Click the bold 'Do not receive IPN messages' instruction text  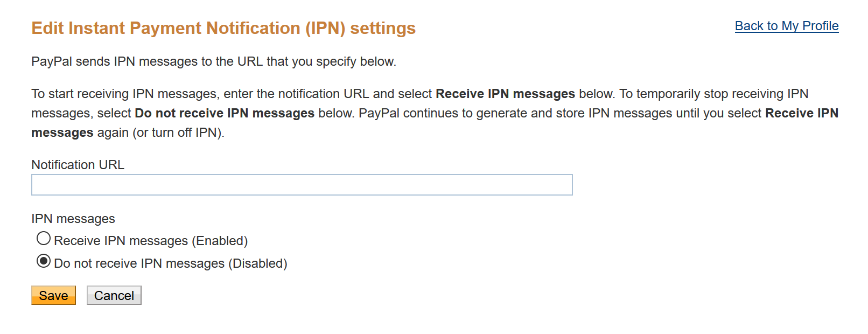(x=225, y=113)
